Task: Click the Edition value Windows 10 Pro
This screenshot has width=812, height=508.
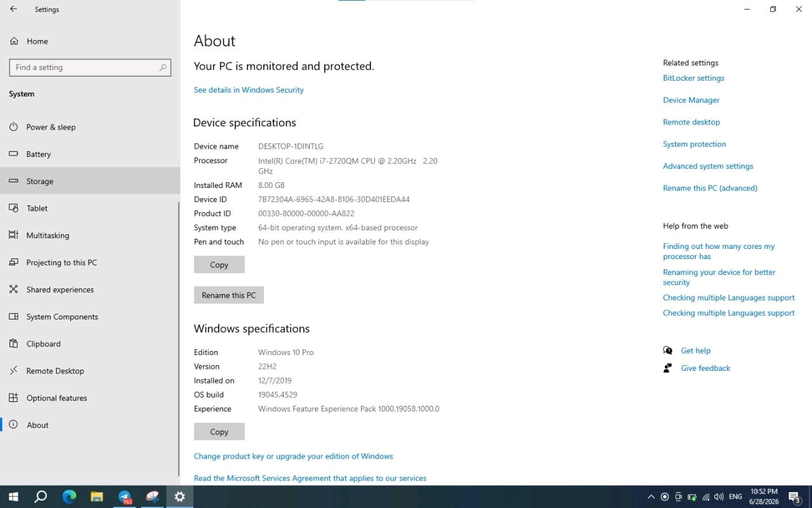Action: (x=286, y=352)
